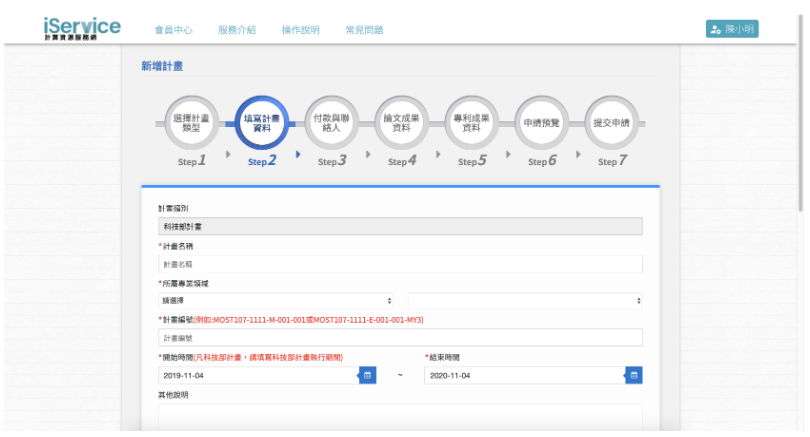Go to 操作說明 page
This screenshot has width=810, height=437.
coord(300,30)
